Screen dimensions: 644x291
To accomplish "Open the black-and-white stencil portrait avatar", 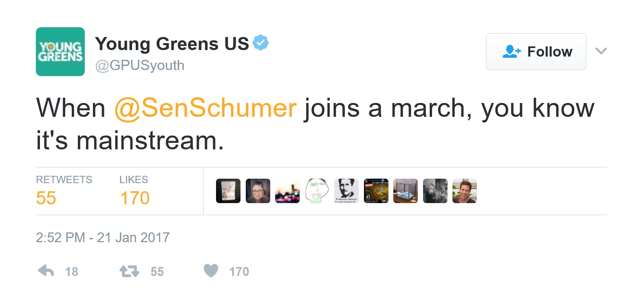I will coord(346,191).
